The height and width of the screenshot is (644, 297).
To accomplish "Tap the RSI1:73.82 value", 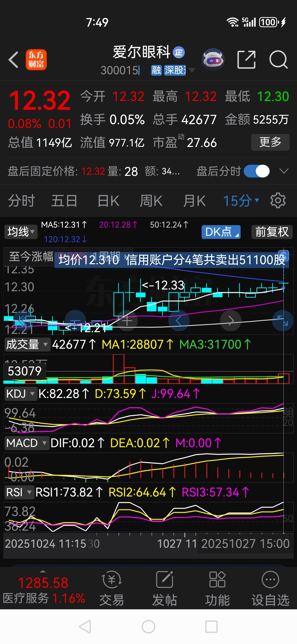I will pyautogui.click(x=69, y=492).
